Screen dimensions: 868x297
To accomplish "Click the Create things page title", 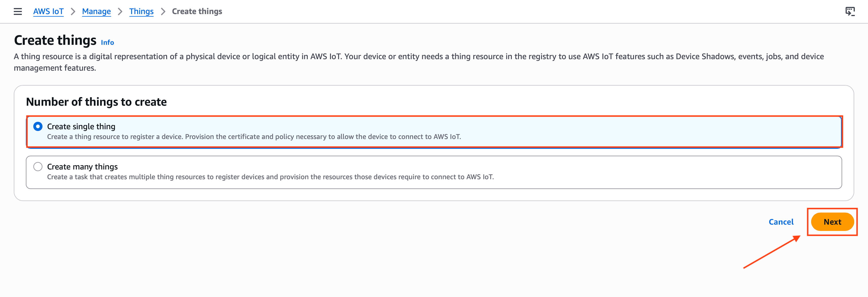I will [x=54, y=40].
